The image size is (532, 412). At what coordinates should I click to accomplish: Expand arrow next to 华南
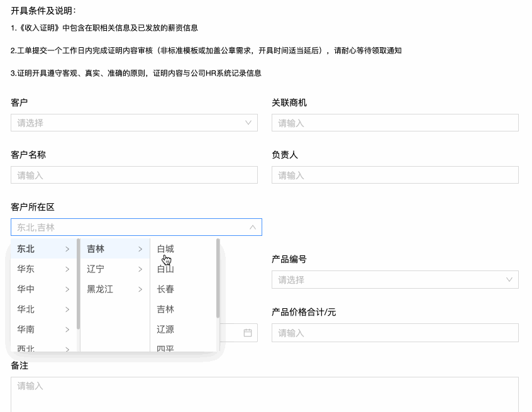[67, 329]
